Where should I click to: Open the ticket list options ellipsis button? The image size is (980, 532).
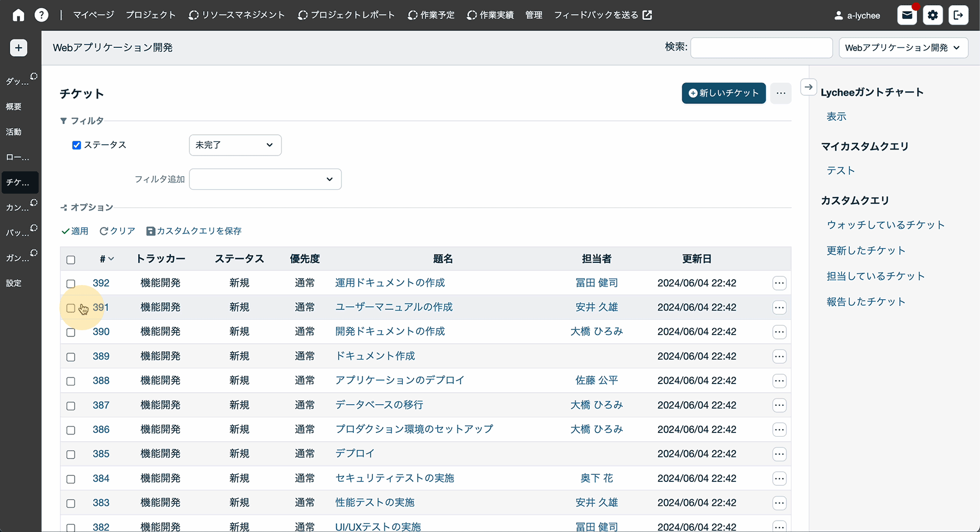[781, 93]
